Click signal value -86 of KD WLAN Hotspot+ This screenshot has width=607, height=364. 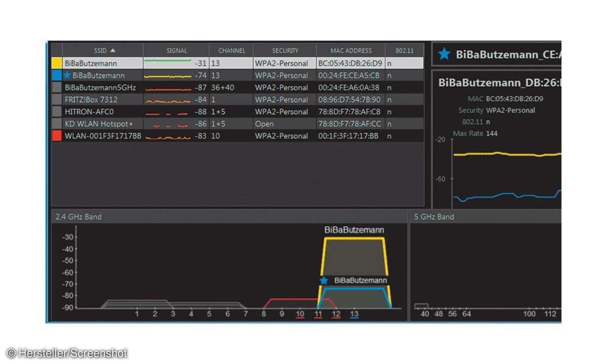click(200, 124)
